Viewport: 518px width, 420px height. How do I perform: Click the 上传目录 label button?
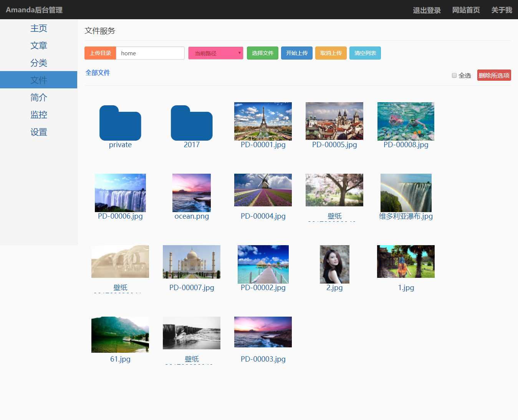(x=100, y=53)
